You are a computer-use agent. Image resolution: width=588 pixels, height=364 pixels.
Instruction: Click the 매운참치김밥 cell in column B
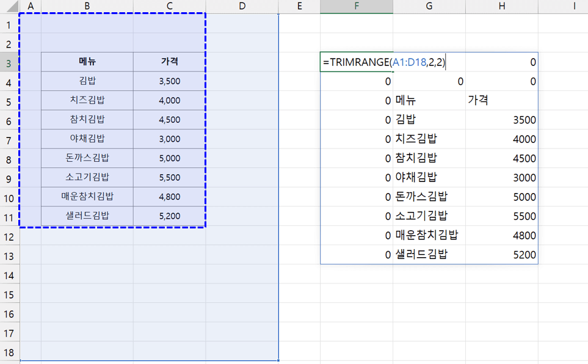pos(87,197)
